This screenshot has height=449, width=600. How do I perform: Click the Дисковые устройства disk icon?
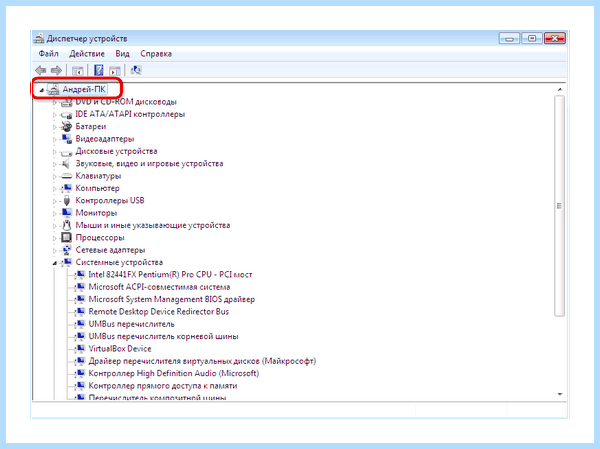click(x=67, y=152)
